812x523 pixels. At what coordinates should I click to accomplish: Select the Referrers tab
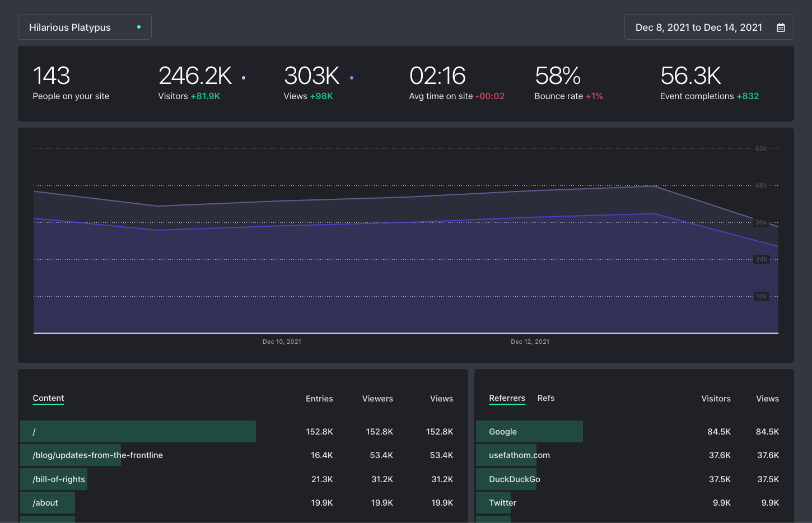tap(507, 398)
